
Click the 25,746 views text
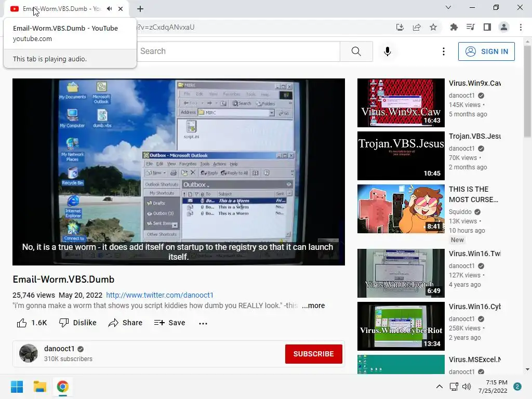tap(34, 295)
